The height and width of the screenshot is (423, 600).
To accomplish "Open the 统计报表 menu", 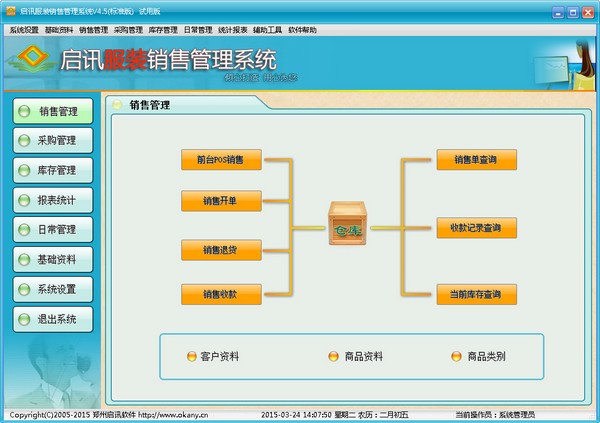I will [233, 30].
